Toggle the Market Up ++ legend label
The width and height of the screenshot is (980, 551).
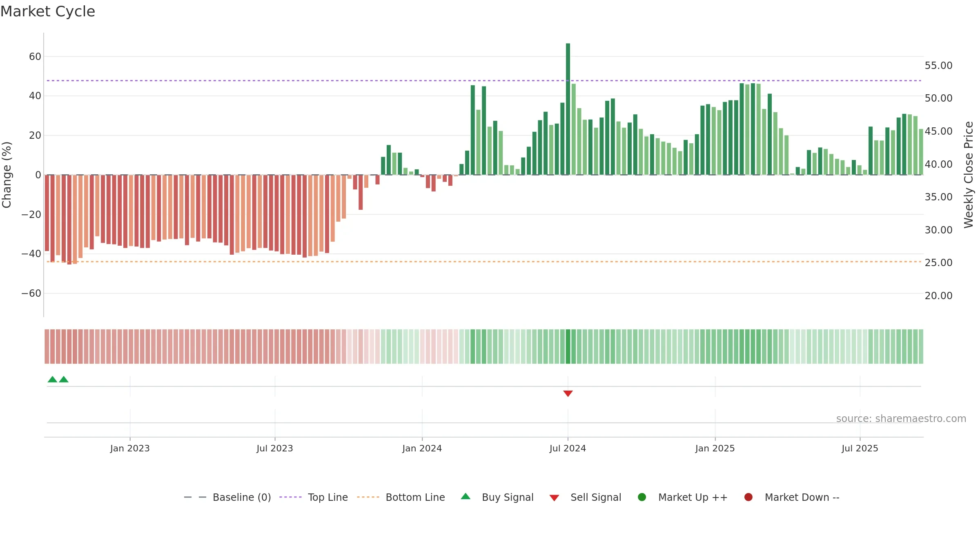[693, 497]
